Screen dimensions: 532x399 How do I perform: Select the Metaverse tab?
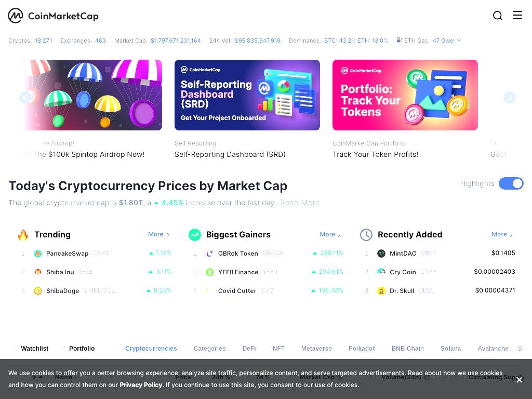pos(316,349)
